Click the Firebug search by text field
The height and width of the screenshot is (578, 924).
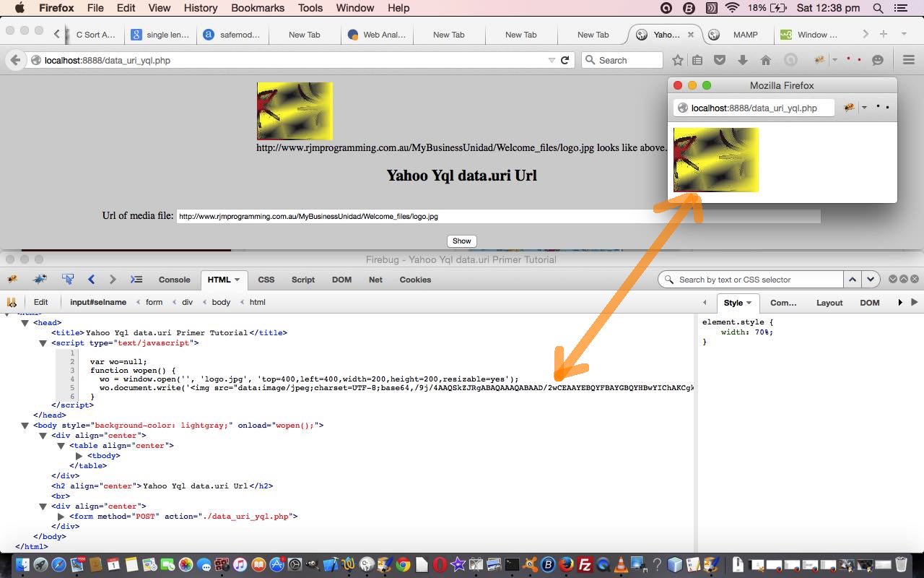point(751,280)
